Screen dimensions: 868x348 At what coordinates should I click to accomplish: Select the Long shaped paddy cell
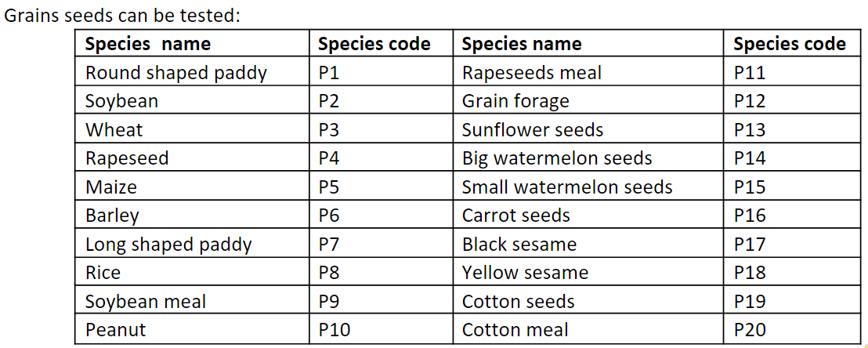click(193, 245)
